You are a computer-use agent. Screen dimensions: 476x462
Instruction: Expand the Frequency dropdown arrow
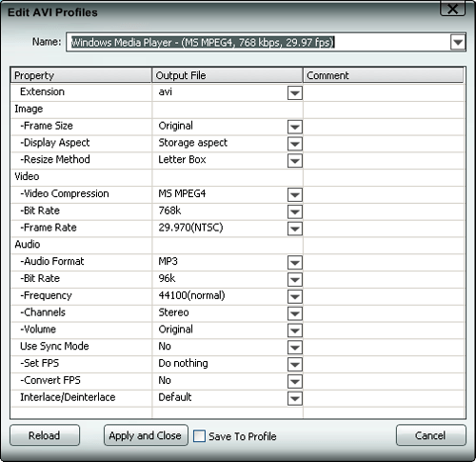coord(295,296)
